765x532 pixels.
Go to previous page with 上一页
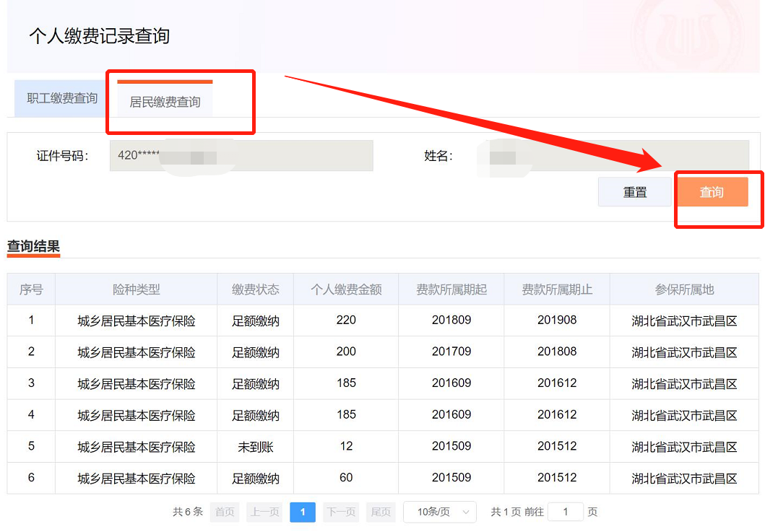tap(264, 512)
